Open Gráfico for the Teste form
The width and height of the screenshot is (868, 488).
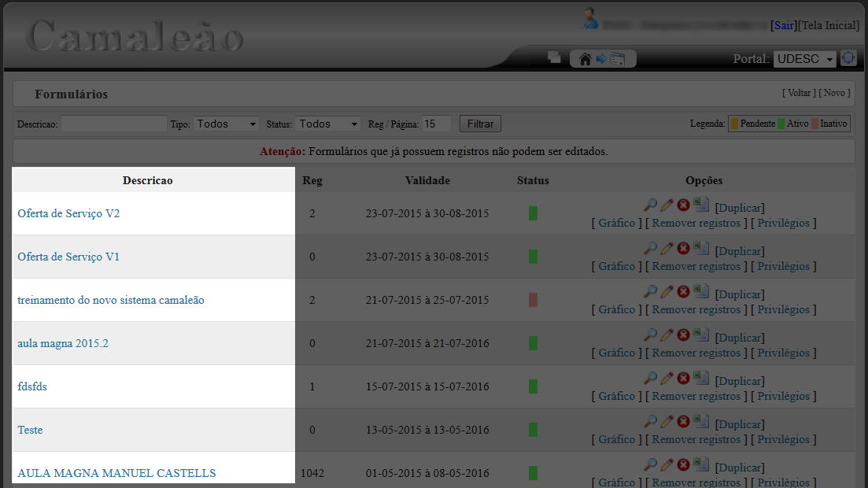point(617,439)
